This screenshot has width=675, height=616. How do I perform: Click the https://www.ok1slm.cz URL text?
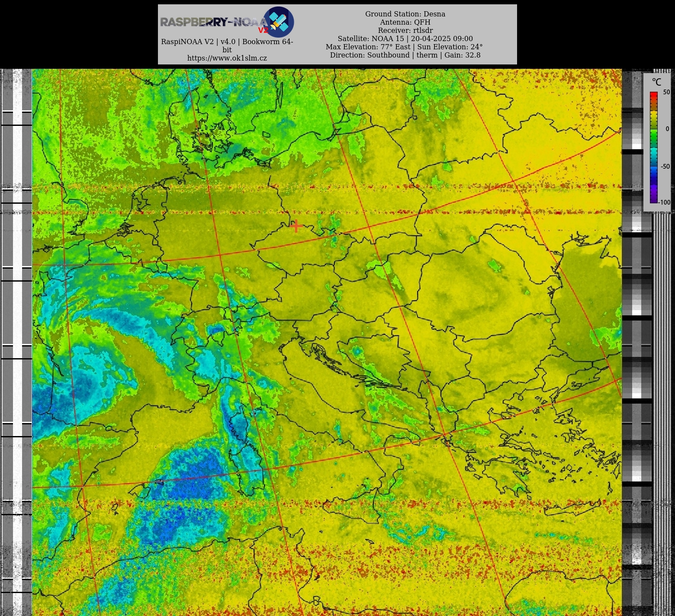pyautogui.click(x=227, y=58)
